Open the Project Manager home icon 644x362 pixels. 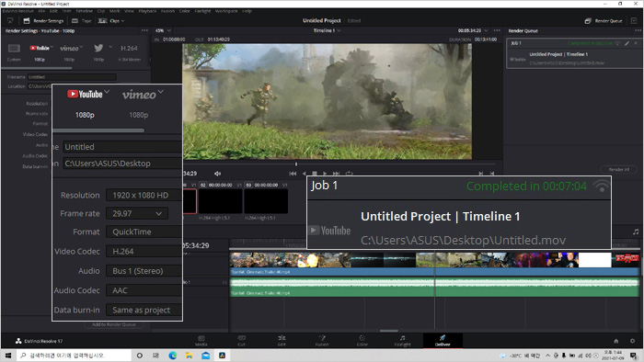[616, 341]
